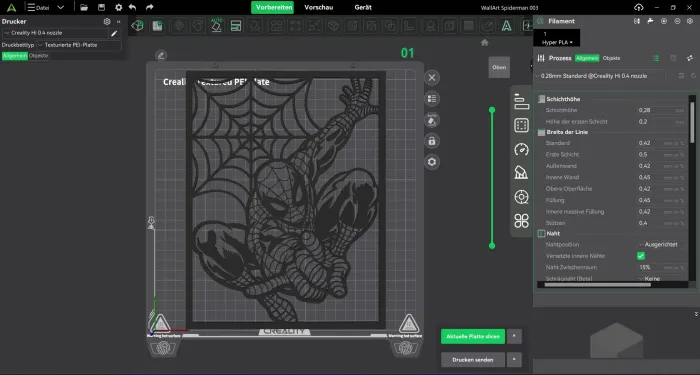Click the cloud upload icon
This screenshot has height=375, width=700.
(x=639, y=8)
